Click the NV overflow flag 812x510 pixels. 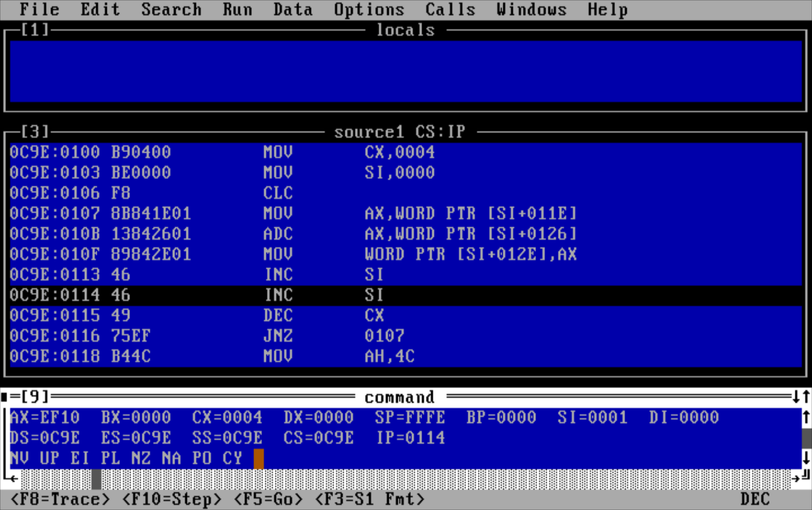click(20, 458)
